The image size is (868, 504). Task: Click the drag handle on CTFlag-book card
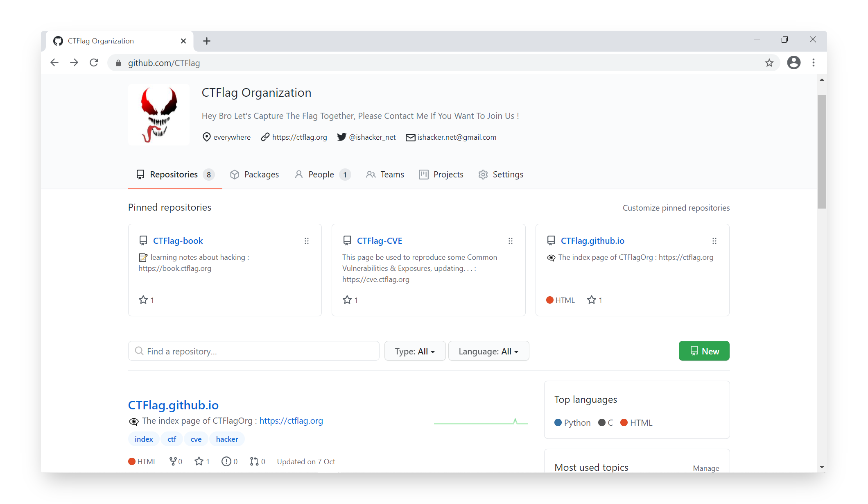tap(307, 241)
